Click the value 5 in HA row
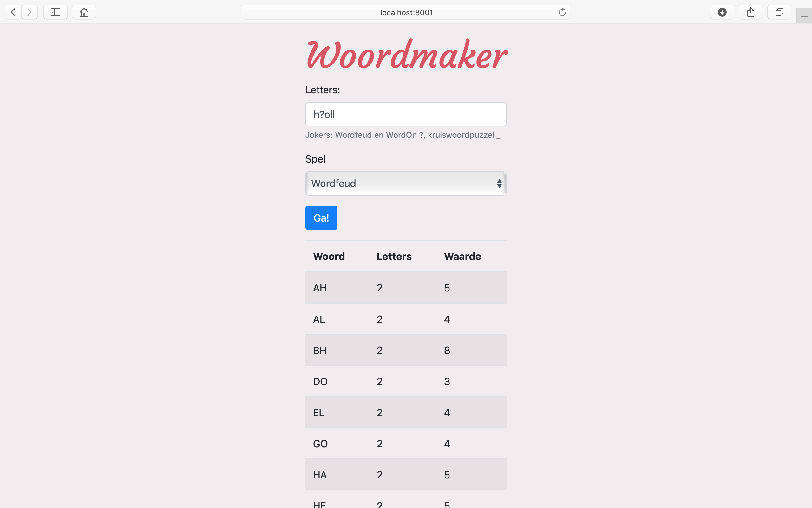The width and height of the screenshot is (812, 508). point(447,475)
